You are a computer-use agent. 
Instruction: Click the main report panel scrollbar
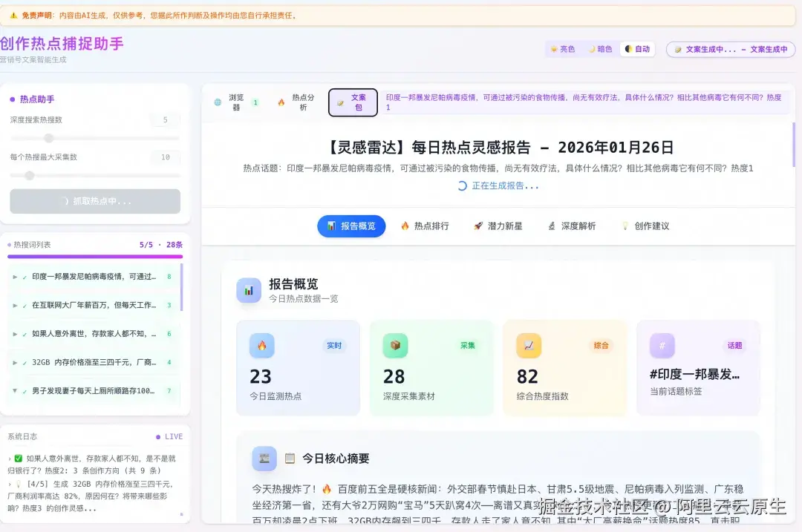pyautogui.click(x=794, y=145)
